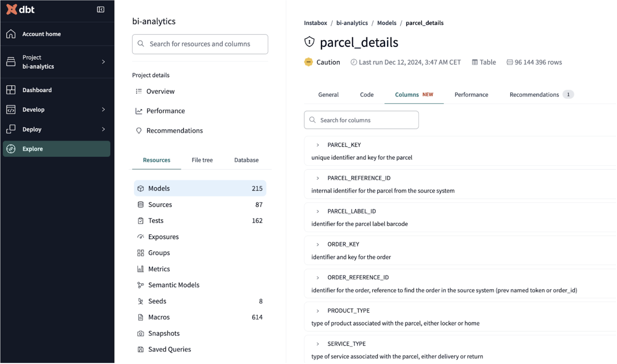Viewport: 617px width, 364px height.
Task: Click the Account home house icon
Action: [x=11, y=34]
